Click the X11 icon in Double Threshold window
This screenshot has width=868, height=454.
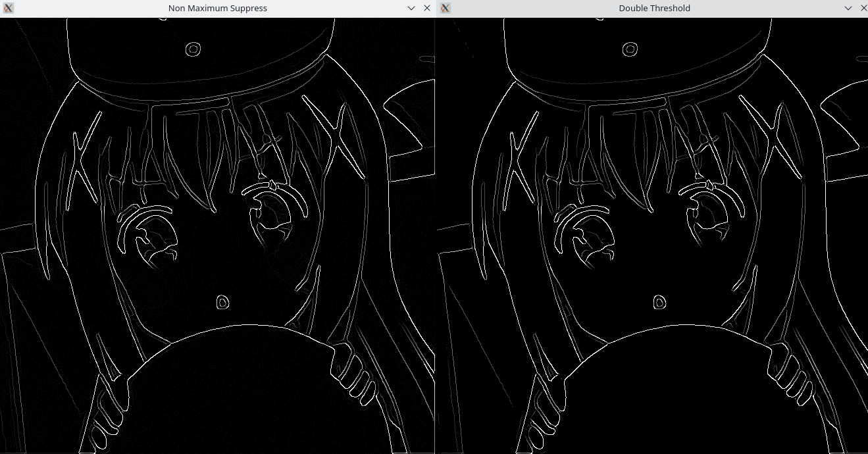click(x=445, y=8)
